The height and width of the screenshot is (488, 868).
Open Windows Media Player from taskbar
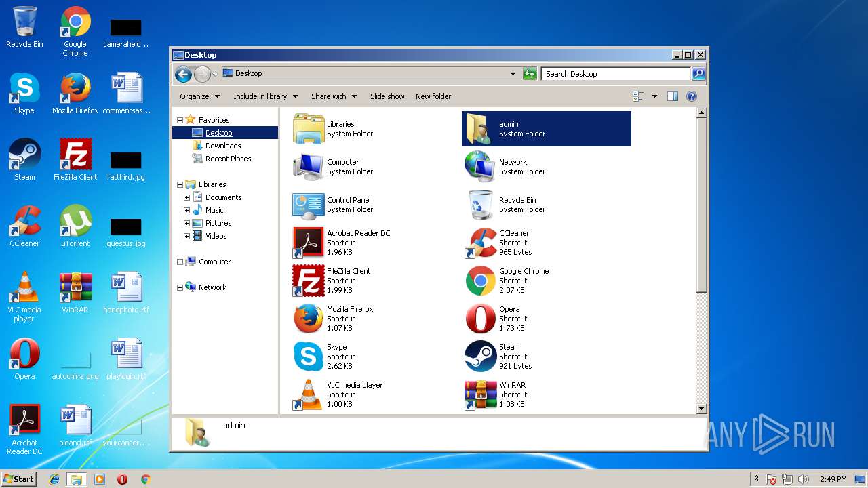click(x=100, y=479)
